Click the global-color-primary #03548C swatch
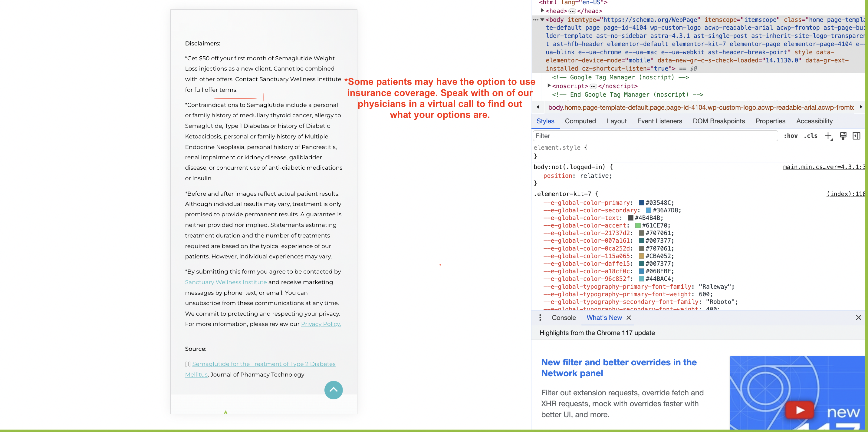The image size is (868, 432). (x=642, y=203)
